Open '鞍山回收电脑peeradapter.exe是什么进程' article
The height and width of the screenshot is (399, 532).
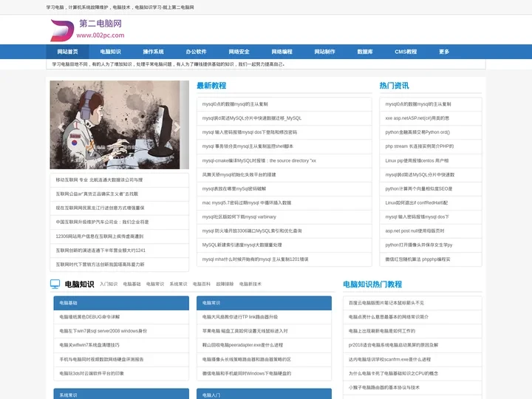[264, 345]
